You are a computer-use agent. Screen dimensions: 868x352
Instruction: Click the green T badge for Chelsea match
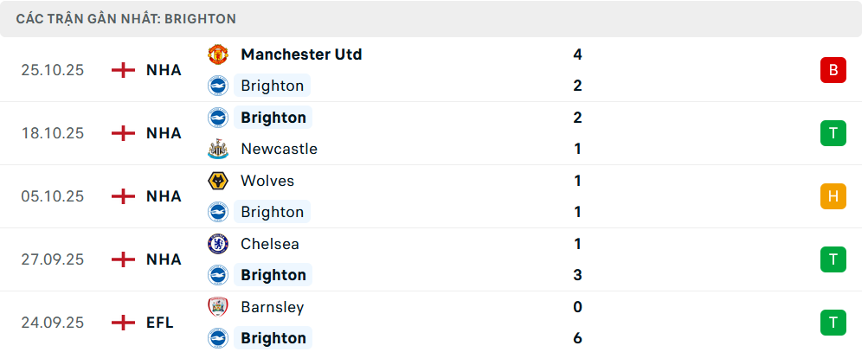pyautogui.click(x=833, y=259)
